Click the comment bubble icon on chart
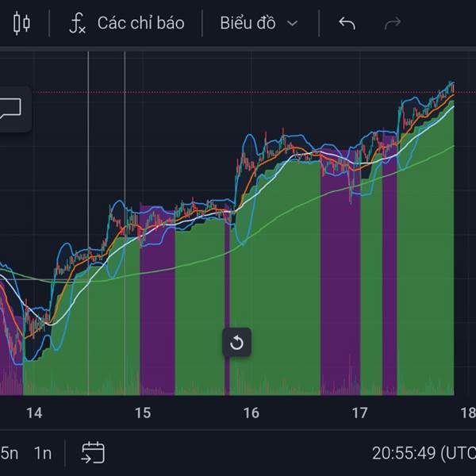Image resolution: width=476 pixels, height=476 pixels. 10,109
